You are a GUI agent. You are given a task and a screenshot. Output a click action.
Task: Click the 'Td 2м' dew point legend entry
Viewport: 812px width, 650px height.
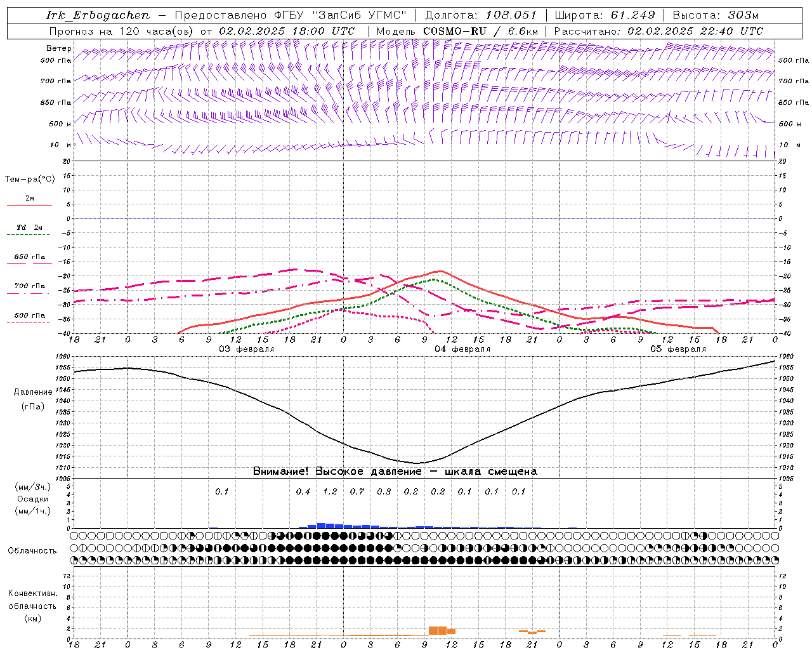point(29,227)
